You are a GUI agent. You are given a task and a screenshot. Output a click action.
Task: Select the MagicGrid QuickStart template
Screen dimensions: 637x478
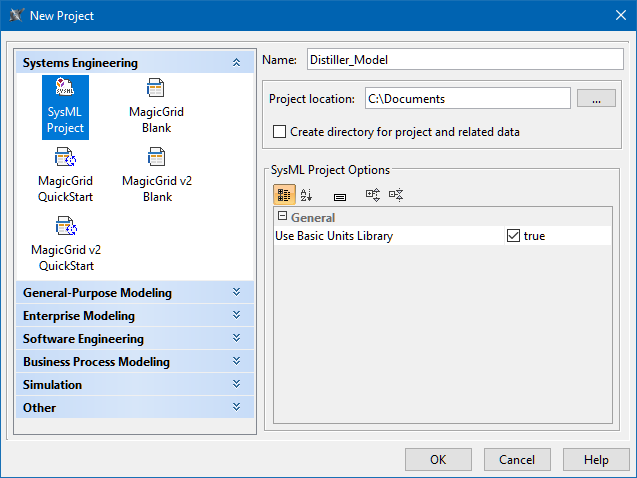point(66,174)
